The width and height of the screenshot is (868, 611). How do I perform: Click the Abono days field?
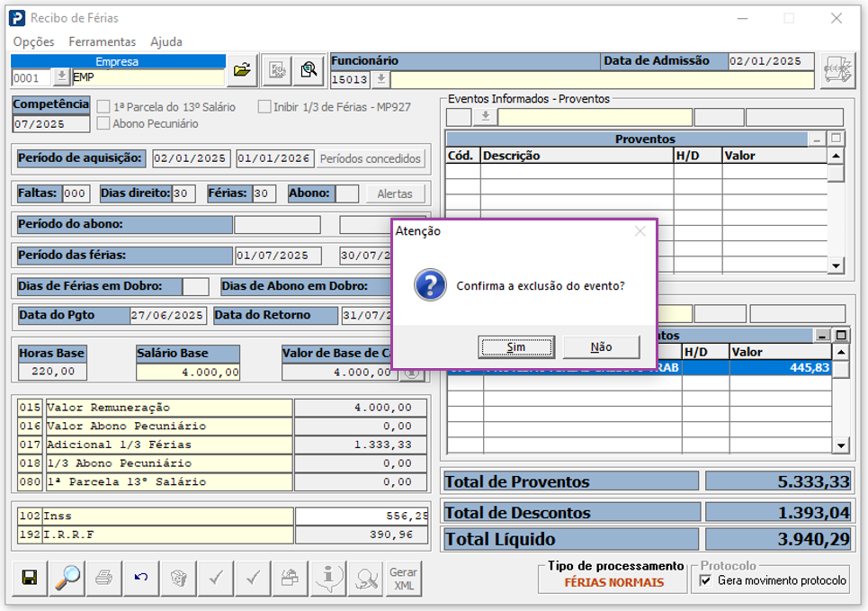pos(346,193)
